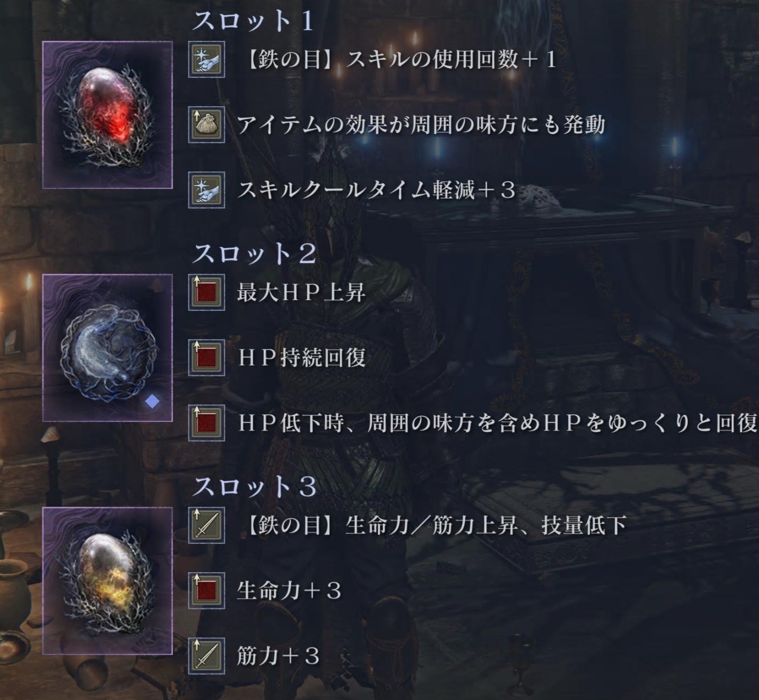
Task: Click the 筋力+3 effect text
Action: tap(278, 656)
